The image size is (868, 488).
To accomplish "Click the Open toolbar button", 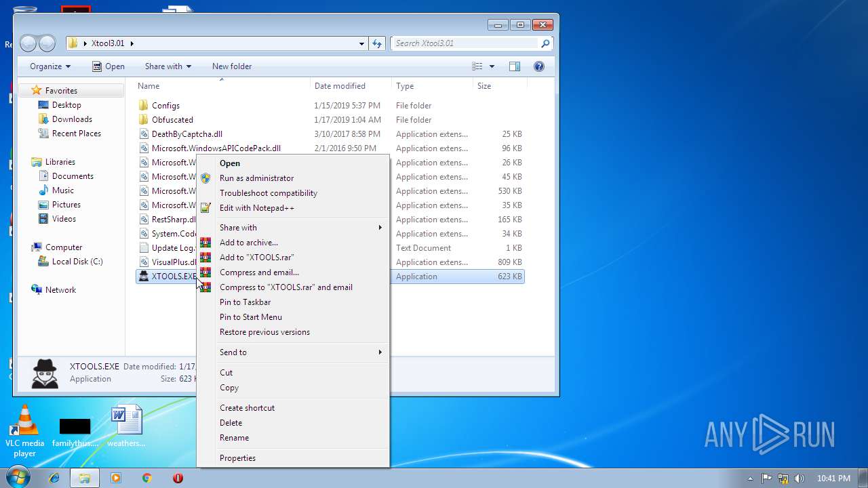I will click(x=108, y=66).
